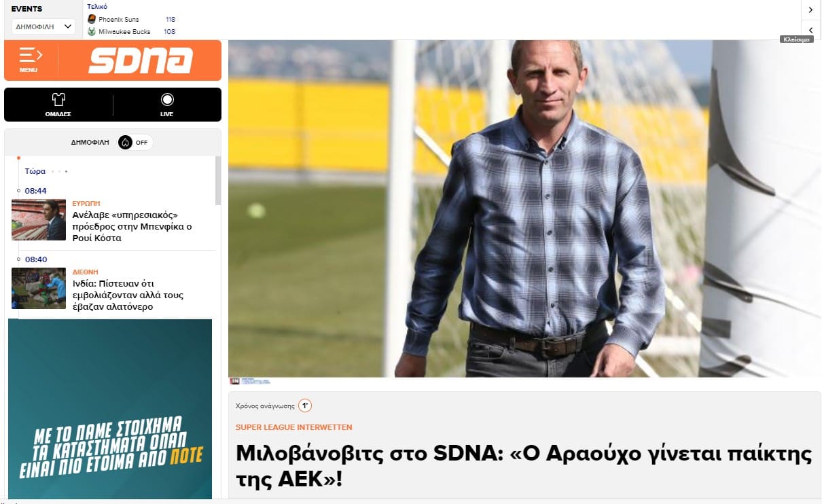Click the SUPER LEAGUE INTERWETTEN tag
The image size is (822, 504).
[293, 427]
